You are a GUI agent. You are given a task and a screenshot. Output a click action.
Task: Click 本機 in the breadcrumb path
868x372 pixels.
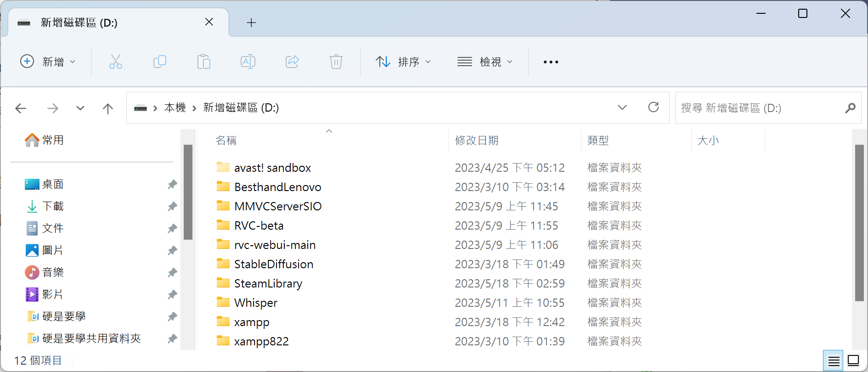coord(175,108)
